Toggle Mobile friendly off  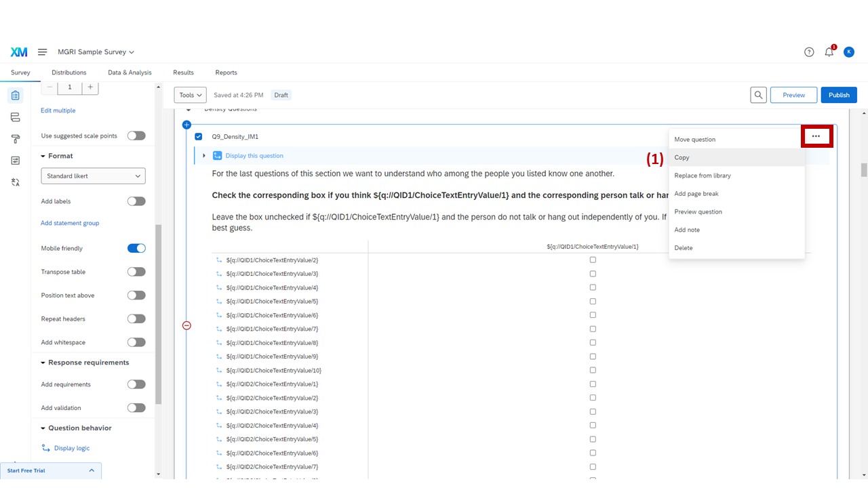click(x=136, y=248)
